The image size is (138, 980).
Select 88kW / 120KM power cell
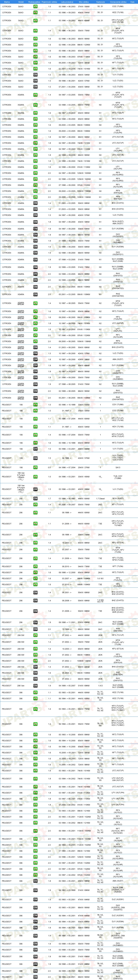(x=84, y=45)
